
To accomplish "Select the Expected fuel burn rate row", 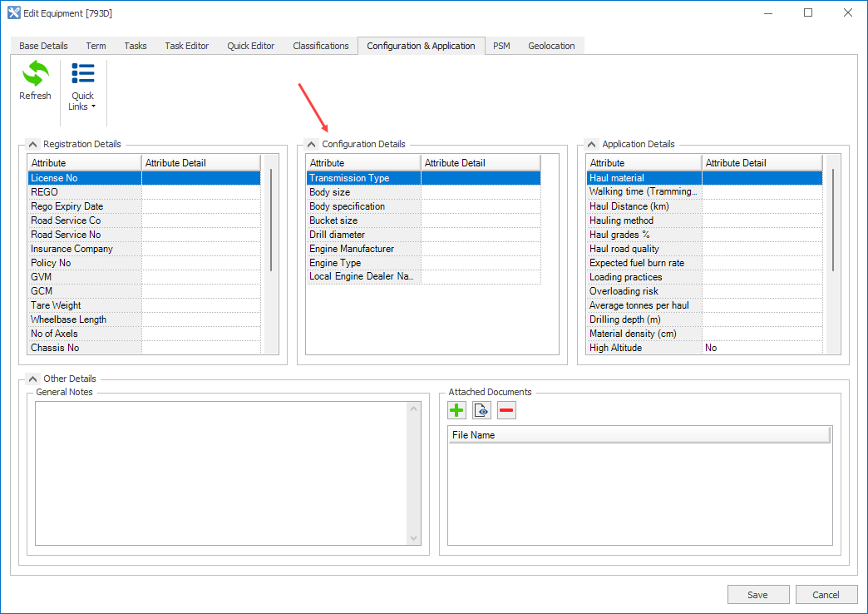I will 705,263.
